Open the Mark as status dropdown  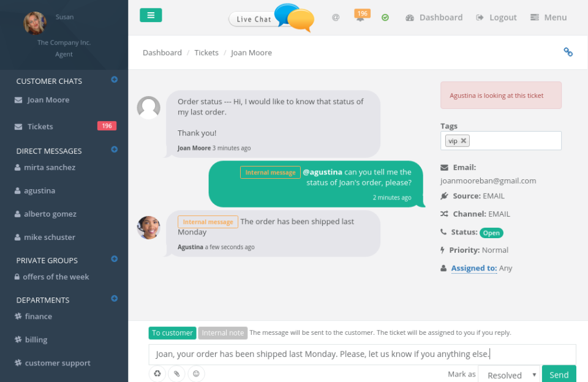coord(508,375)
